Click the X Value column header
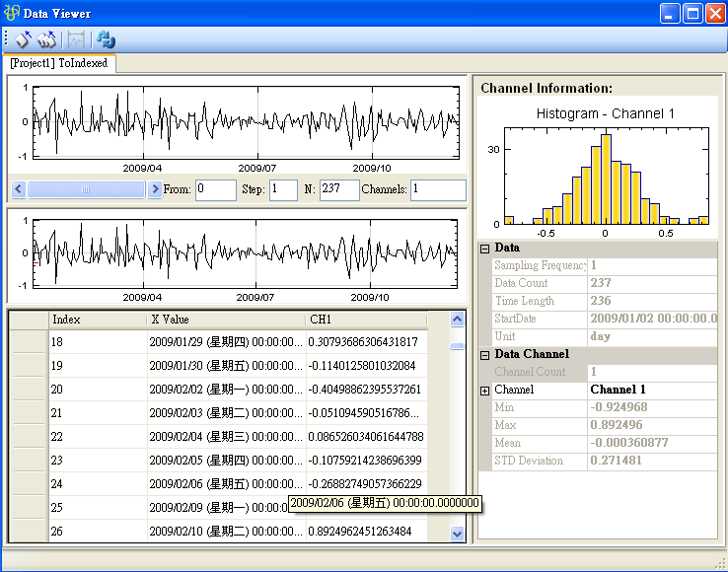The width and height of the screenshot is (728, 572). point(225,320)
